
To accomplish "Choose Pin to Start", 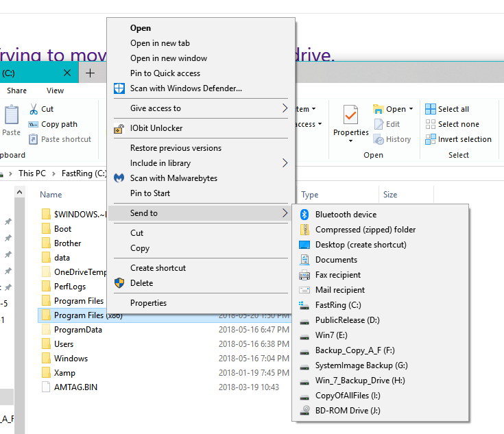I will pos(150,193).
